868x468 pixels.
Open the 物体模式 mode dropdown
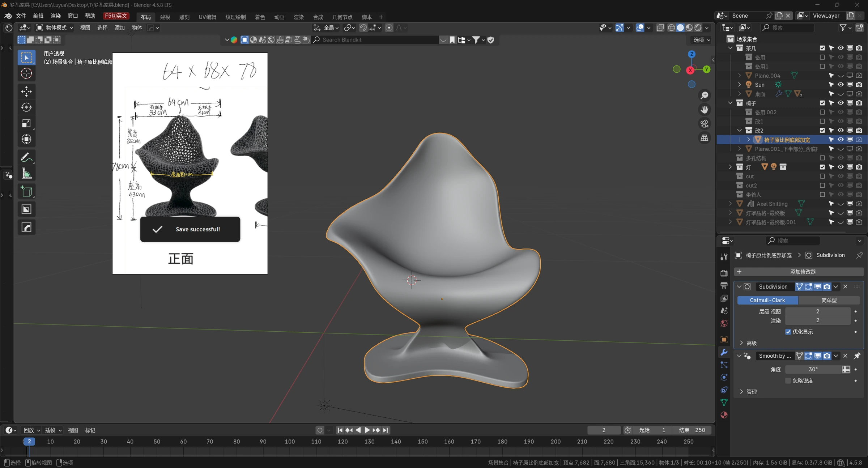[55, 27]
